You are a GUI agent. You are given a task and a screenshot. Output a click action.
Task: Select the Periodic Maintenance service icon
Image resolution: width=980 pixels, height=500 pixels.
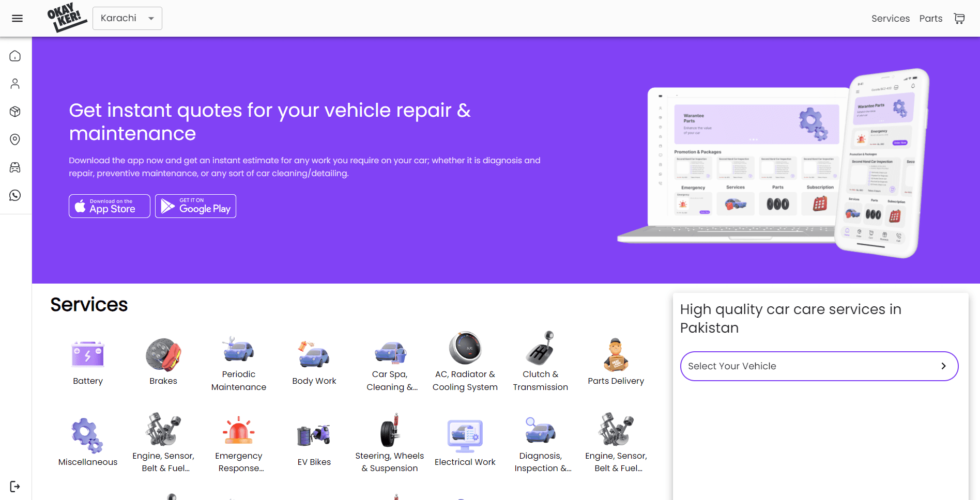tap(238, 349)
